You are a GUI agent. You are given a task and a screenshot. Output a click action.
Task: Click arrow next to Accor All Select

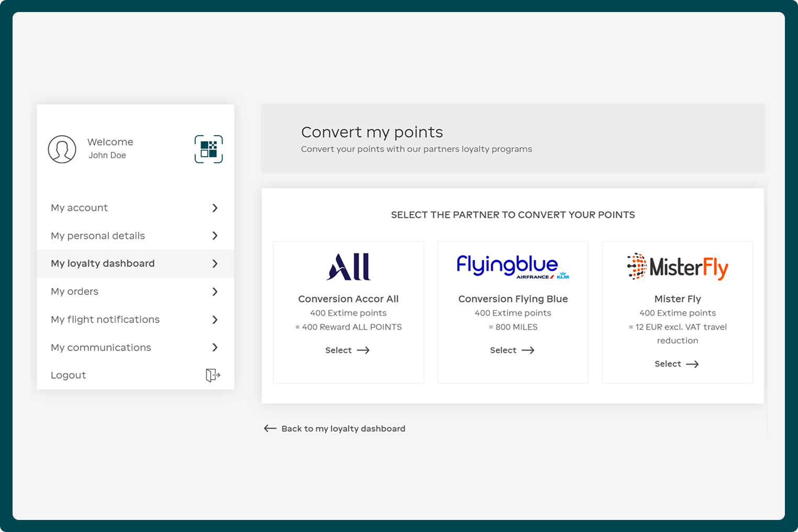[x=363, y=350]
